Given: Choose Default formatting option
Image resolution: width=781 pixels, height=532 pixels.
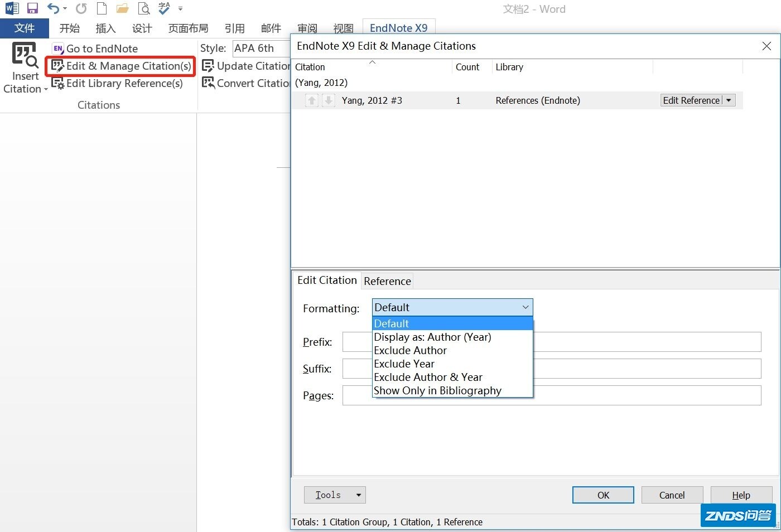Looking at the screenshot, I should [x=452, y=323].
